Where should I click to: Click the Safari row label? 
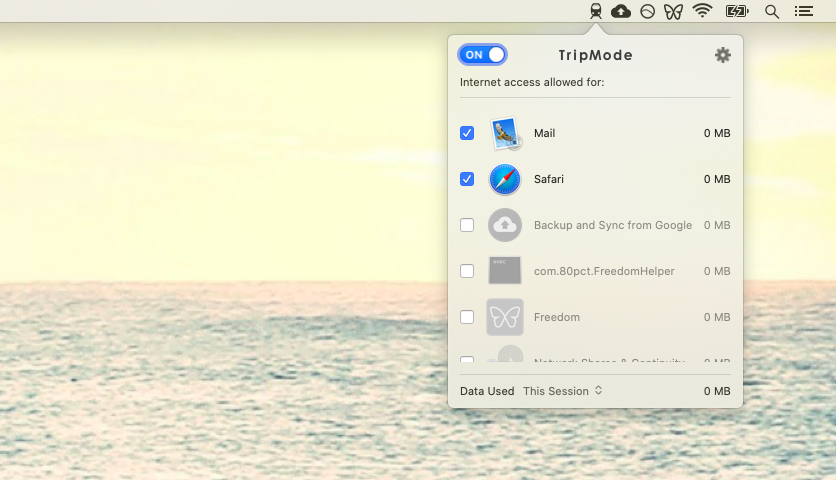tap(549, 179)
